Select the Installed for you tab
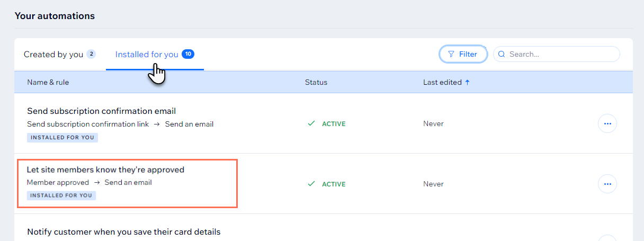Image resolution: width=644 pixels, height=241 pixels. 155,54
